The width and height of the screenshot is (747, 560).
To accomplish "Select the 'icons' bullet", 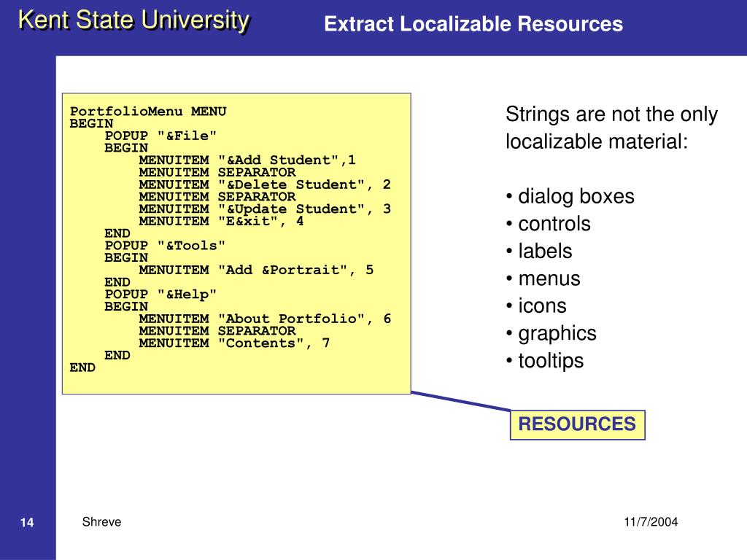I will click(536, 306).
